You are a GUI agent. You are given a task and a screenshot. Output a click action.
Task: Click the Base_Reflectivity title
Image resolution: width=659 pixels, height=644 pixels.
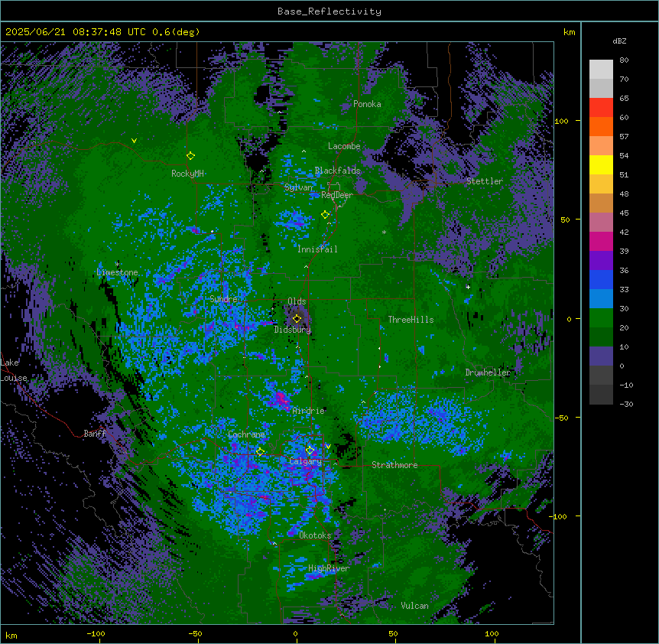pyautogui.click(x=329, y=11)
